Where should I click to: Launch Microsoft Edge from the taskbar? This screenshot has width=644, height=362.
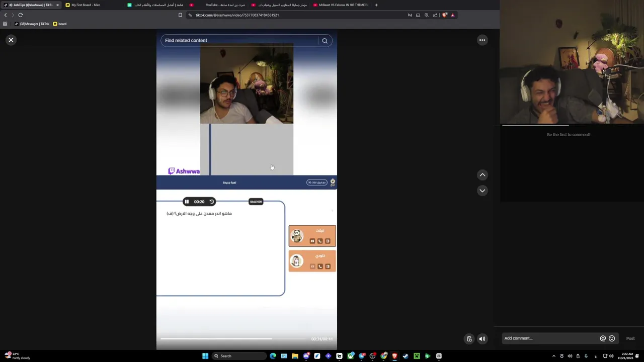pos(273,356)
